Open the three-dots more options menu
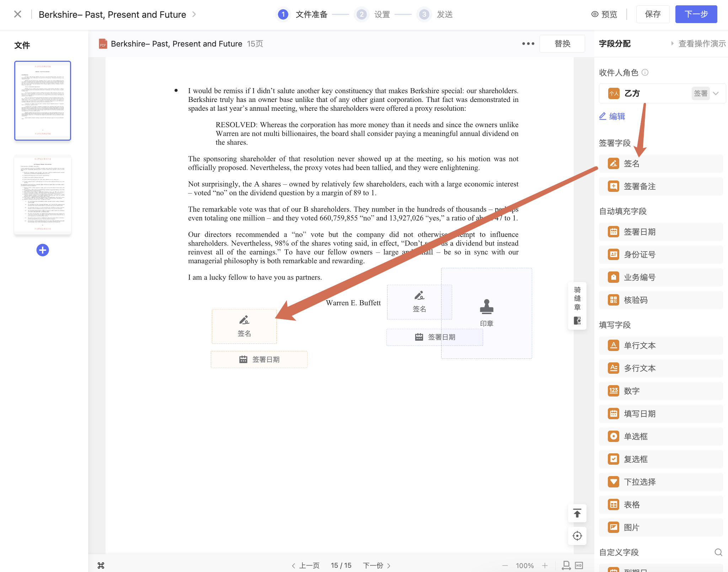The height and width of the screenshot is (572, 728). [x=528, y=44]
